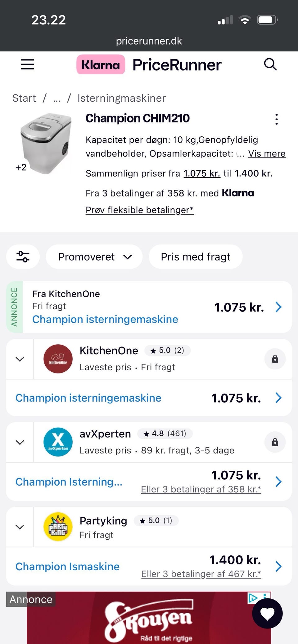
Task: Expand the Partyking store details
Action: click(20, 527)
